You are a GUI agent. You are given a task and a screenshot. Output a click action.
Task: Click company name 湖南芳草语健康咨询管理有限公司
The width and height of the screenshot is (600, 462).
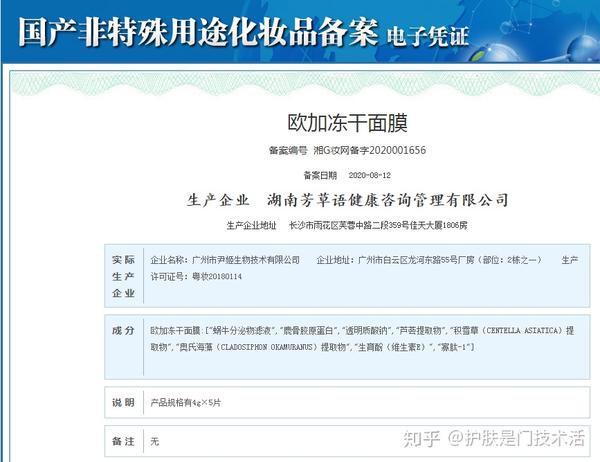point(388,200)
